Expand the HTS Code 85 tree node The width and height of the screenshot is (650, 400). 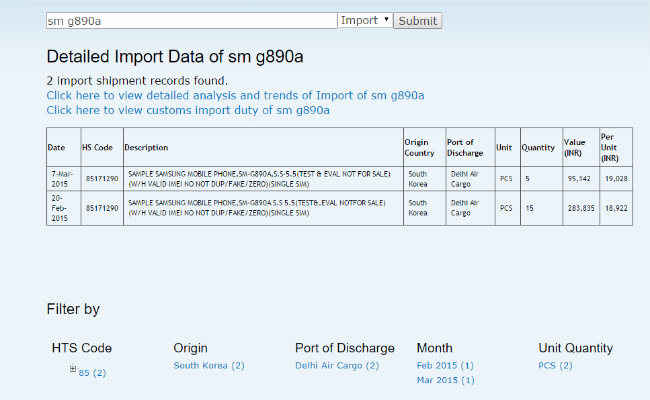pos(73,368)
